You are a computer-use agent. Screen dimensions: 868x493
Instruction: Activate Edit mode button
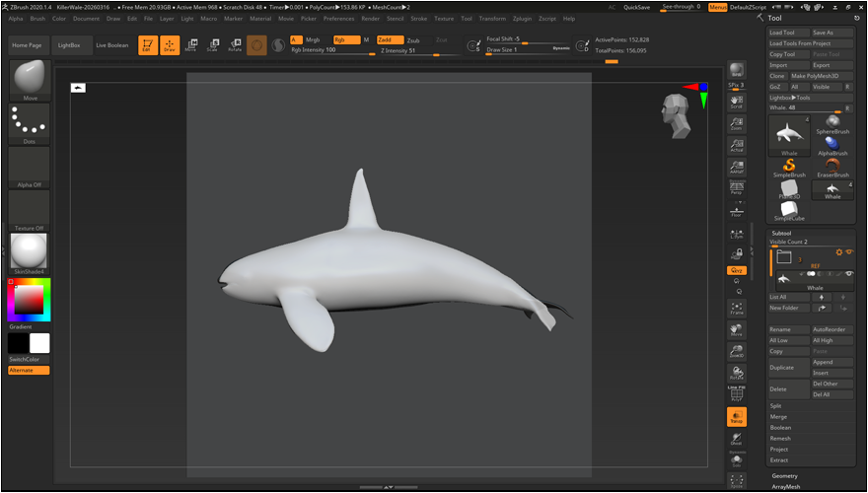(147, 45)
